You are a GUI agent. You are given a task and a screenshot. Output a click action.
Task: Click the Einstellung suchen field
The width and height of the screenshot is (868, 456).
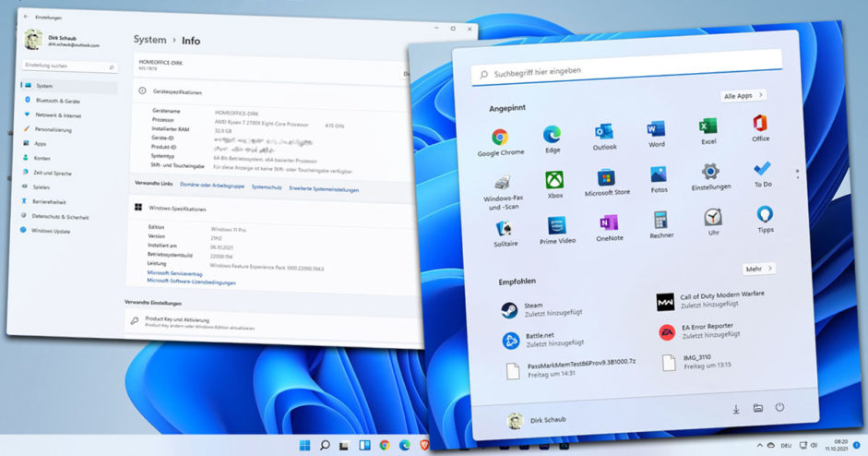[x=69, y=66]
